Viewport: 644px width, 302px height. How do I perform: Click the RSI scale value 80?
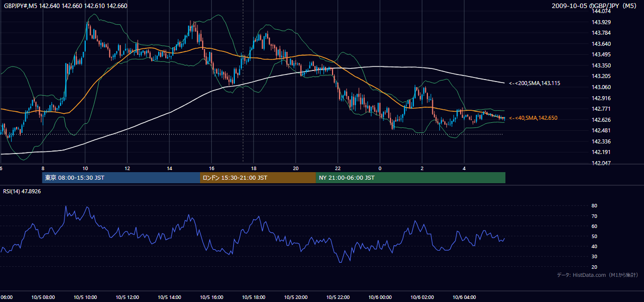pos(595,206)
